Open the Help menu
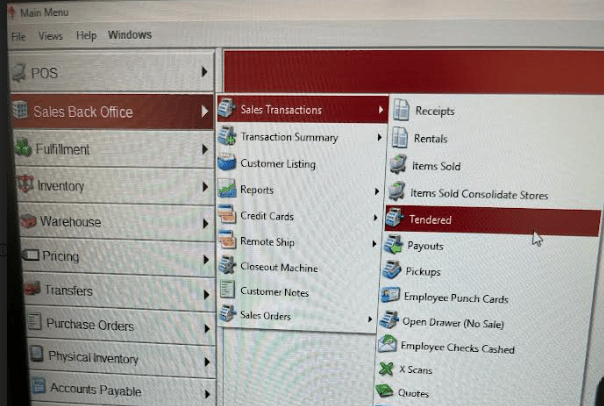 [x=86, y=35]
